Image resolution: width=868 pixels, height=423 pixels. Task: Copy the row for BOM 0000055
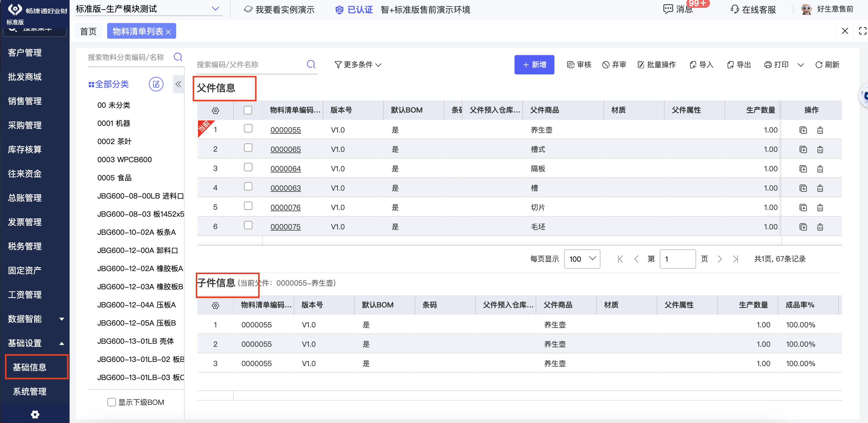(803, 130)
